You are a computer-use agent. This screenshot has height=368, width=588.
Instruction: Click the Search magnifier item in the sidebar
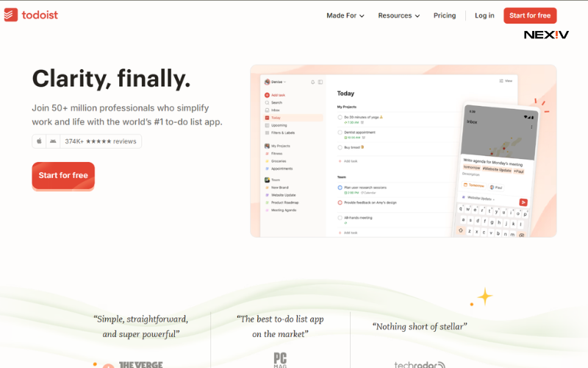pos(267,102)
